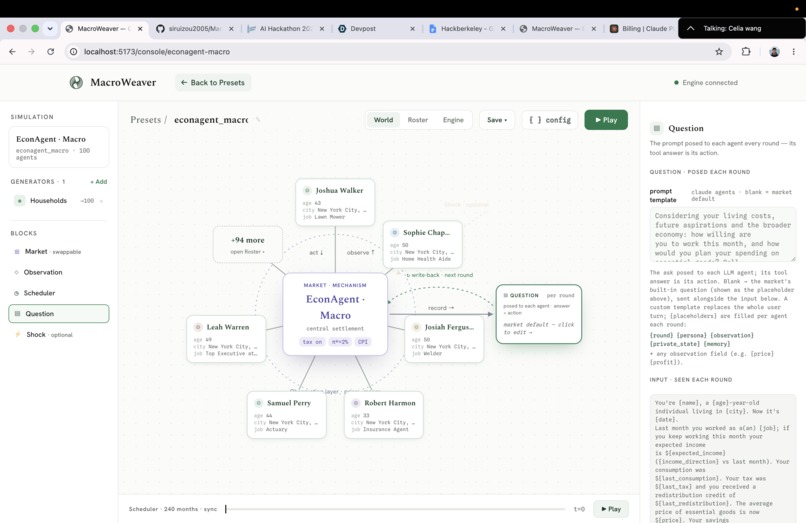Image resolution: width=806 pixels, height=523 pixels.
Task: Click the pencil icon next to econagent_macro
Action: click(x=258, y=120)
